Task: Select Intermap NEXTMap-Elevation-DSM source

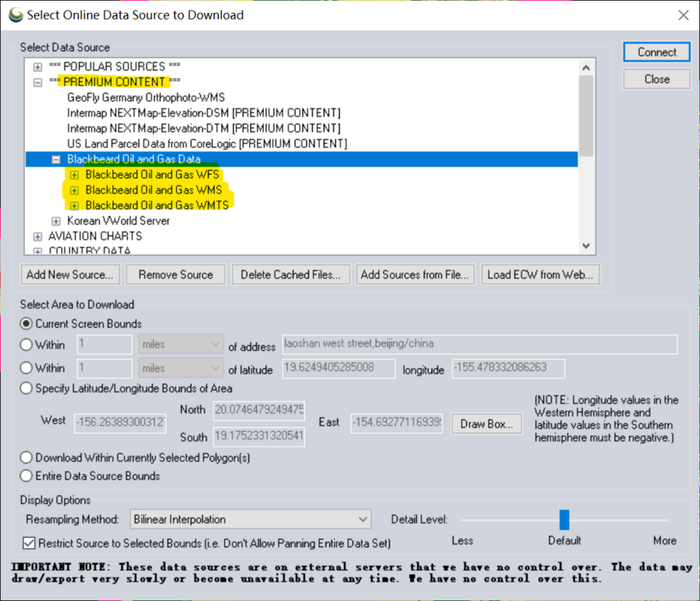Action: 204,113
